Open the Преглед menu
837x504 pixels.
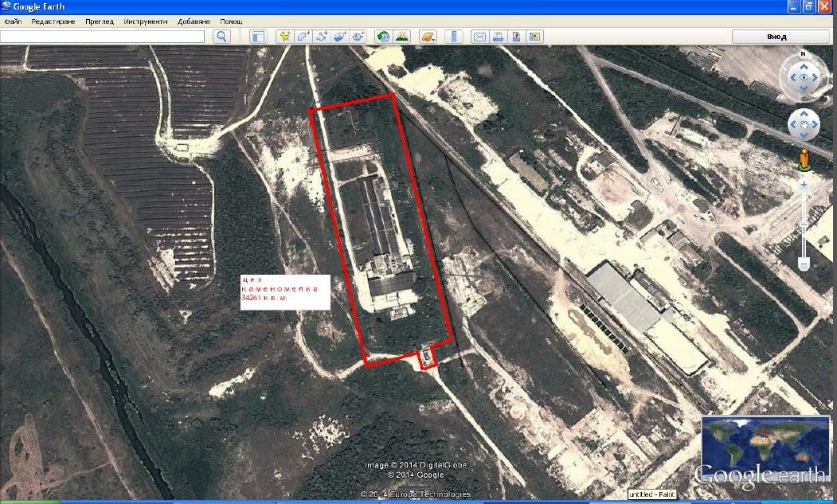[100, 21]
